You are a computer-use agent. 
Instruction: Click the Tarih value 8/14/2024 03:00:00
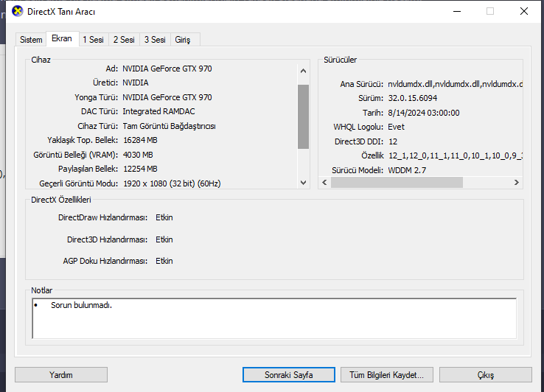[x=424, y=113]
